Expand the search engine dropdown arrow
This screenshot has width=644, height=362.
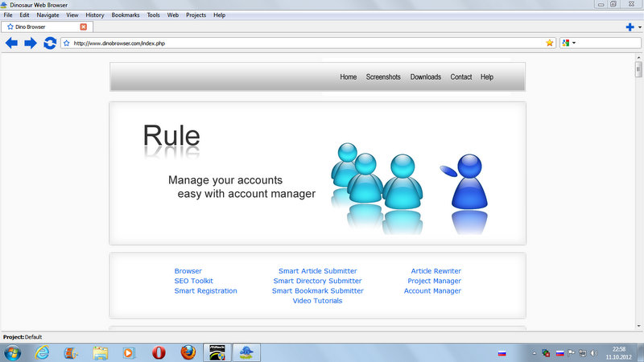click(574, 43)
